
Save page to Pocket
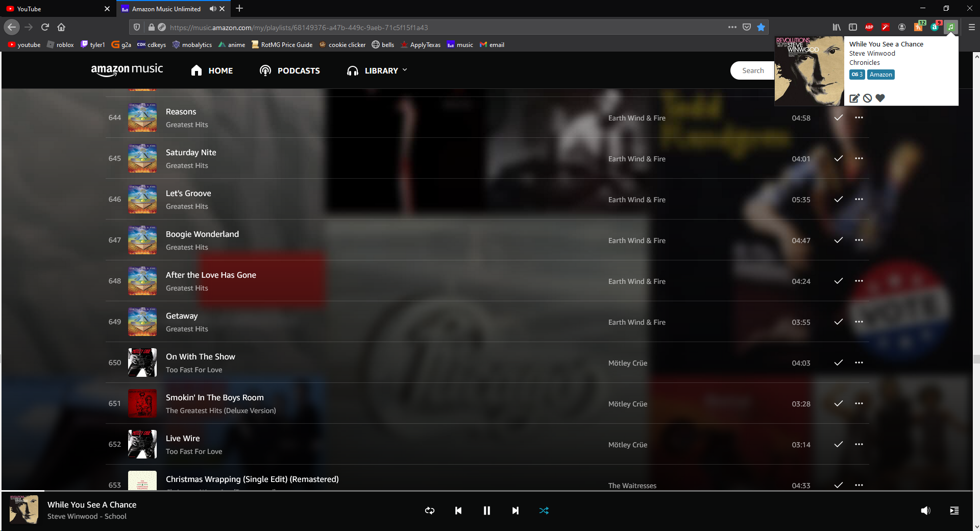[x=747, y=27]
